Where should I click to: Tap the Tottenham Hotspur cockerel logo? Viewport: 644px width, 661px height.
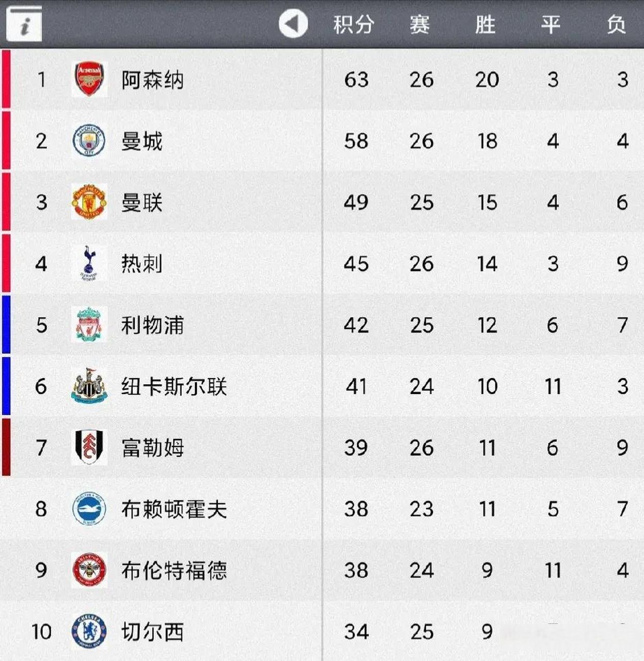[x=89, y=263]
